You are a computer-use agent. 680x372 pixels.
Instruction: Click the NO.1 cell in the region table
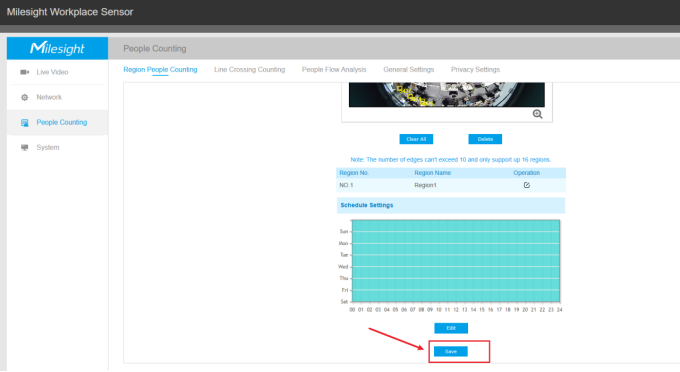346,185
